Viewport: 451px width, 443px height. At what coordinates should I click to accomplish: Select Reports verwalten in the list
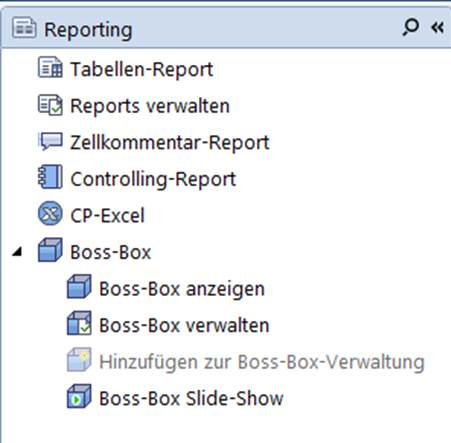(150, 106)
